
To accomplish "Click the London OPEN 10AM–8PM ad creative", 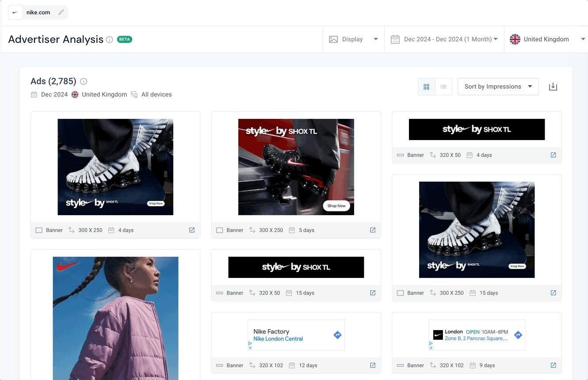I will coord(477,335).
